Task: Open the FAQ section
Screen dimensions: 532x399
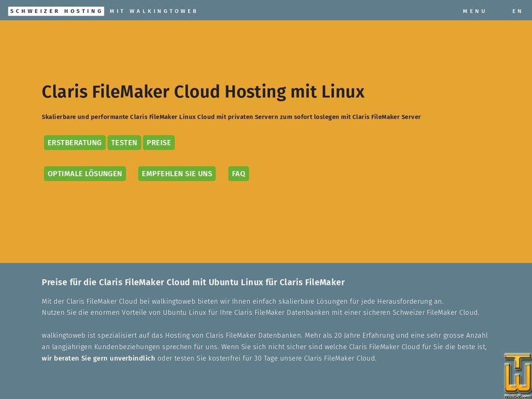Action: [x=239, y=173]
